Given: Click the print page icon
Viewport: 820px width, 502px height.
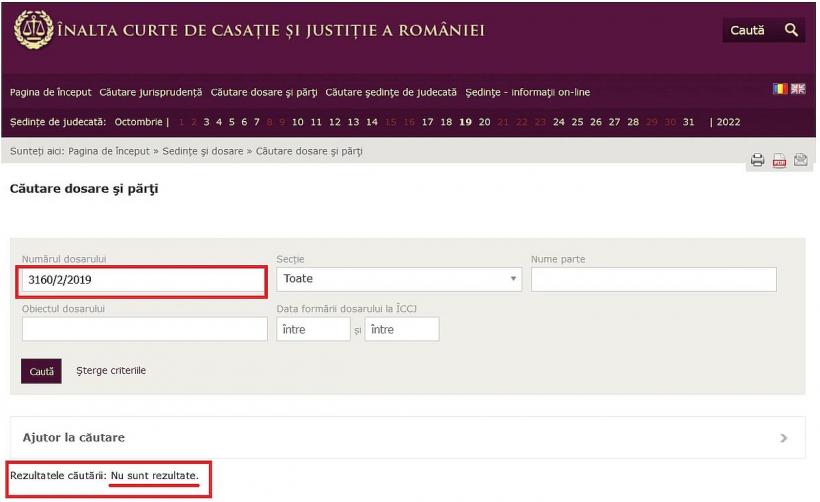Looking at the screenshot, I should pos(758,160).
